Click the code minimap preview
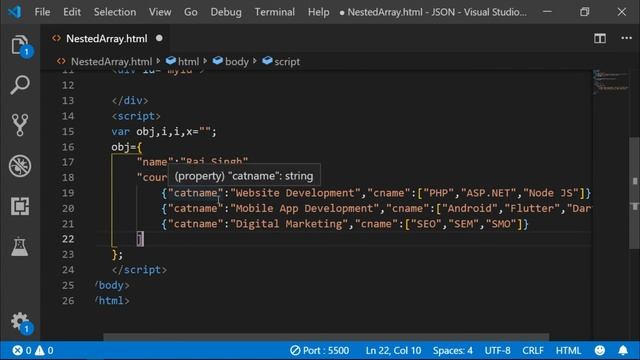Viewport: 640px width, 360px height. coord(611,82)
